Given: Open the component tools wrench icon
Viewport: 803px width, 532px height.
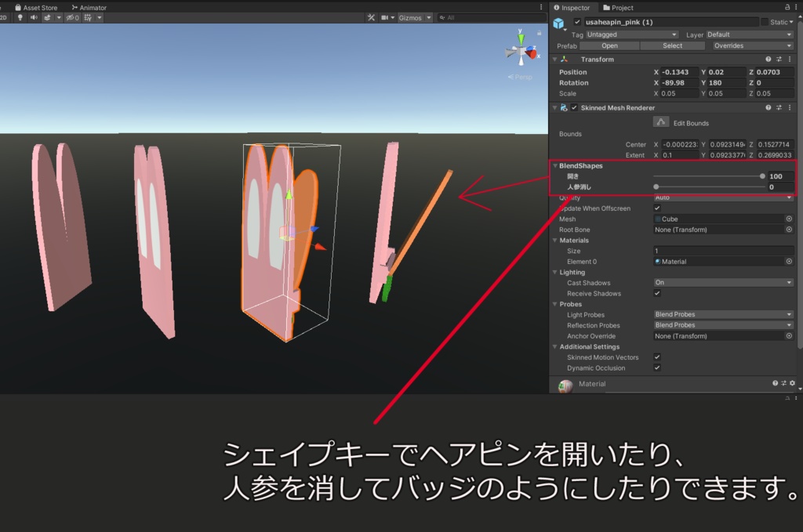Looking at the screenshot, I should (x=371, y=17).
